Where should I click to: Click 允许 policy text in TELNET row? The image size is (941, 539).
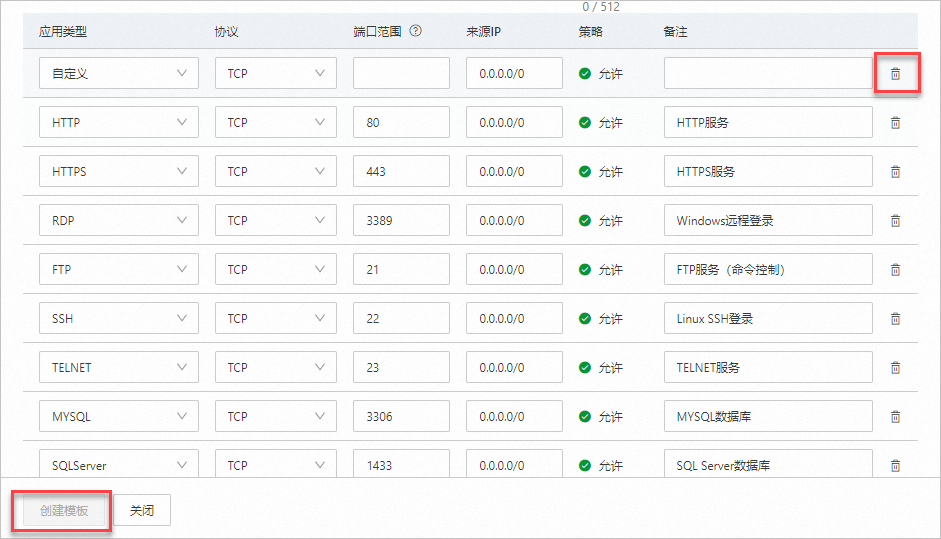coord(610,368)
